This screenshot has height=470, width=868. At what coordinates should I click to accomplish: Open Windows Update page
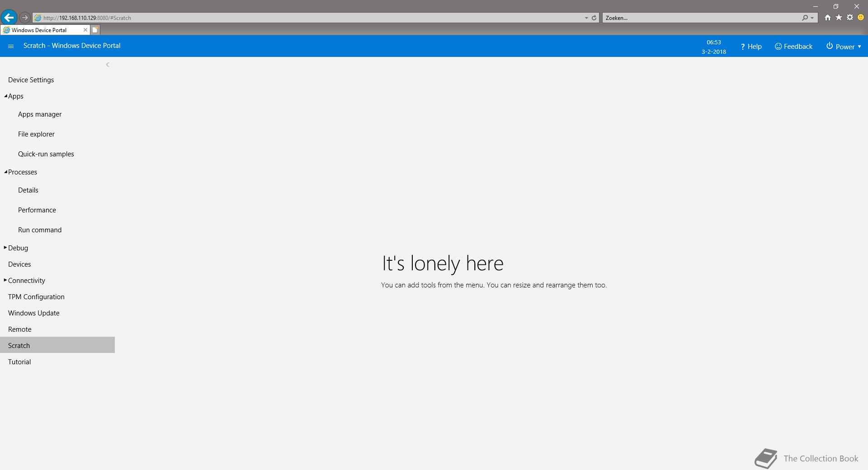pyautogui.click(x=34, y=313)
